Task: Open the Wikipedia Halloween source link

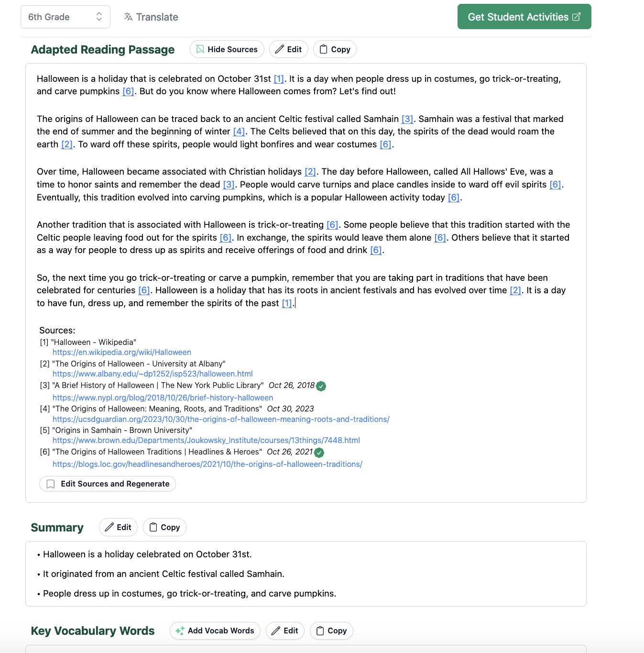Action: click(x=121, y=352)
